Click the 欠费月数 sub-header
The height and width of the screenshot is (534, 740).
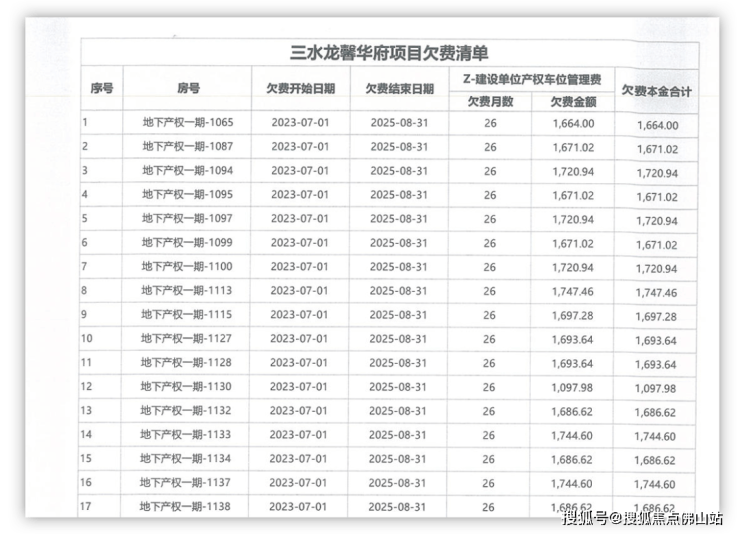coord(490,101)
